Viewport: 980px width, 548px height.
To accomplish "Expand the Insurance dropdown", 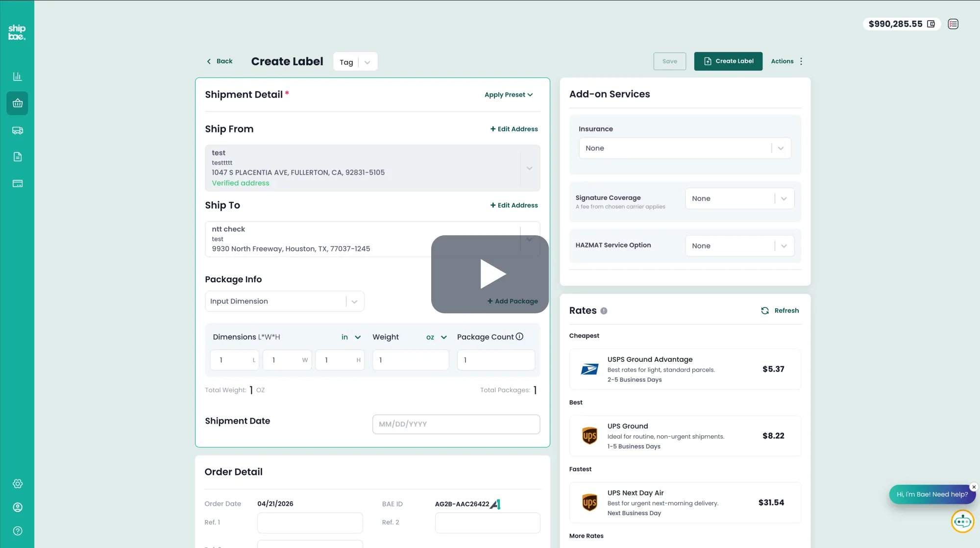I will tap(685, 148).
